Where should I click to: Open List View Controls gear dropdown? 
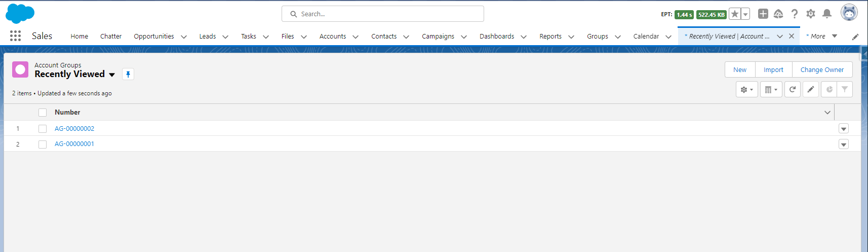click(746, 89)
